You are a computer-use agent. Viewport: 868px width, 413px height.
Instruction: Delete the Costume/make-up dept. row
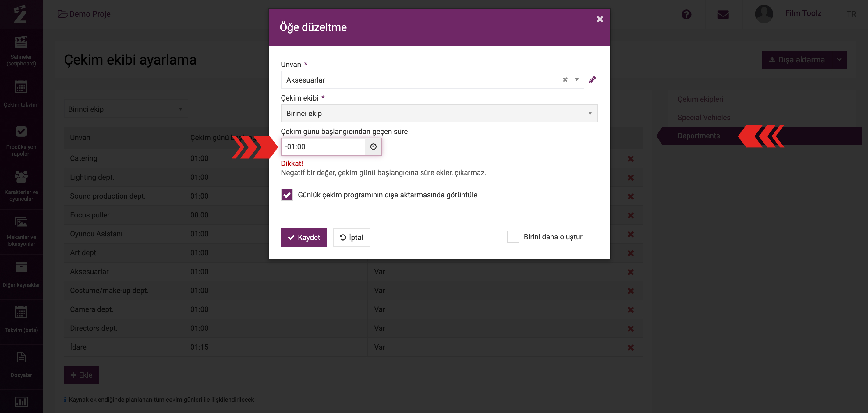pyautogui.click(x=631, y=291)
